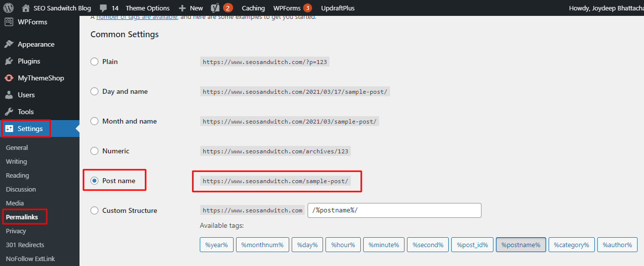Screen dimensions: 644x266
Task: Select the Plain permalink radio button
Action: [x=94, y=62]
